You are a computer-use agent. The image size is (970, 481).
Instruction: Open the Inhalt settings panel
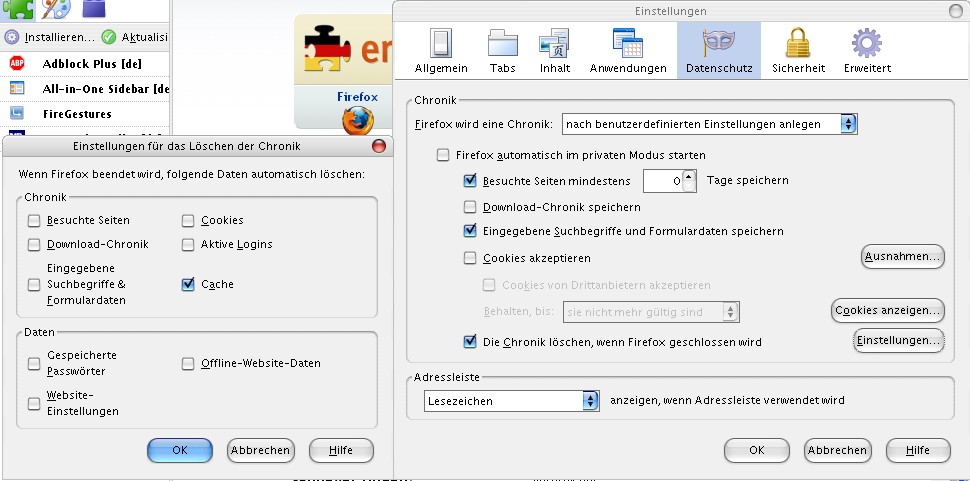coord(554,51)
